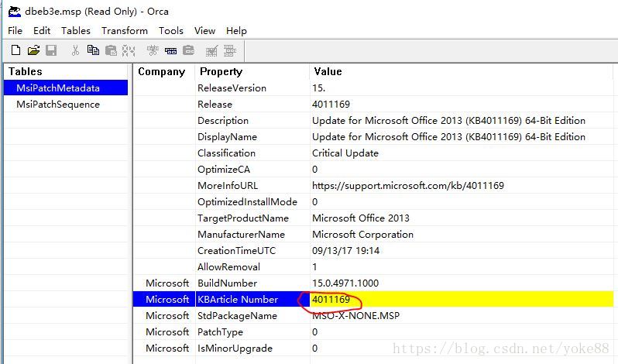Select the ManufacturerName property cell
The width and height of the screenshot is (618, 364).
click(x=241, y=235)
